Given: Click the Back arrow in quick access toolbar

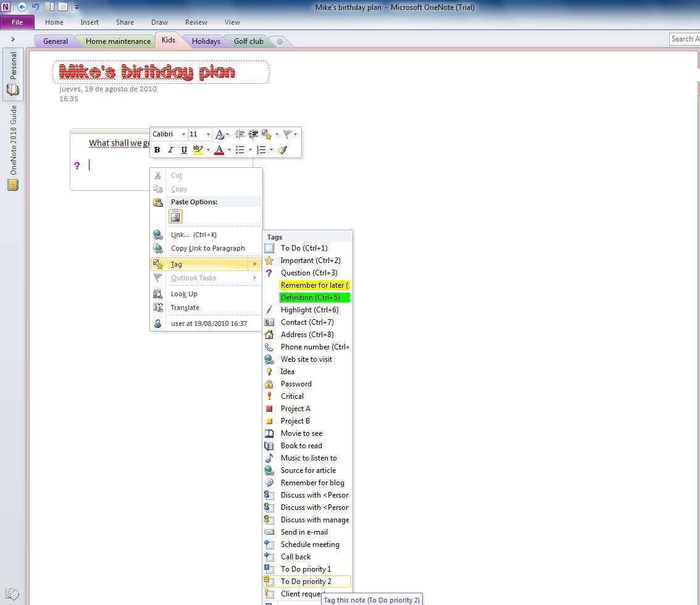Looking at the screenshot, I should click(22, 7).
